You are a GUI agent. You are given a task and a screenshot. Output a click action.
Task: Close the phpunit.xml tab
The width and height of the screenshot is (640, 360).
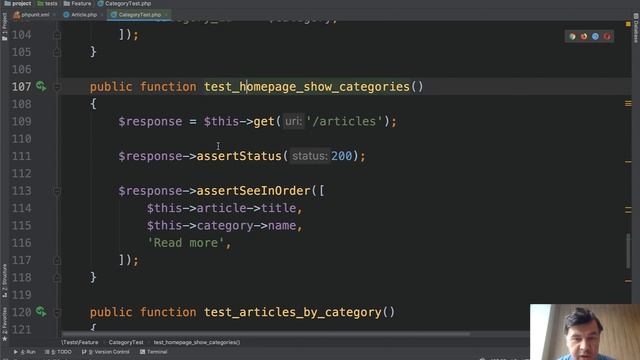pos(54,15)
